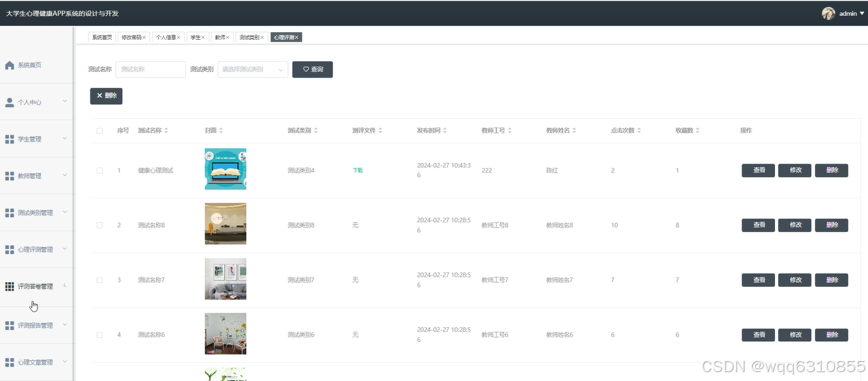Click the 下载 link for 健康心理测试
The height and width of the screenshot is (381, 868).
(358, 171)
